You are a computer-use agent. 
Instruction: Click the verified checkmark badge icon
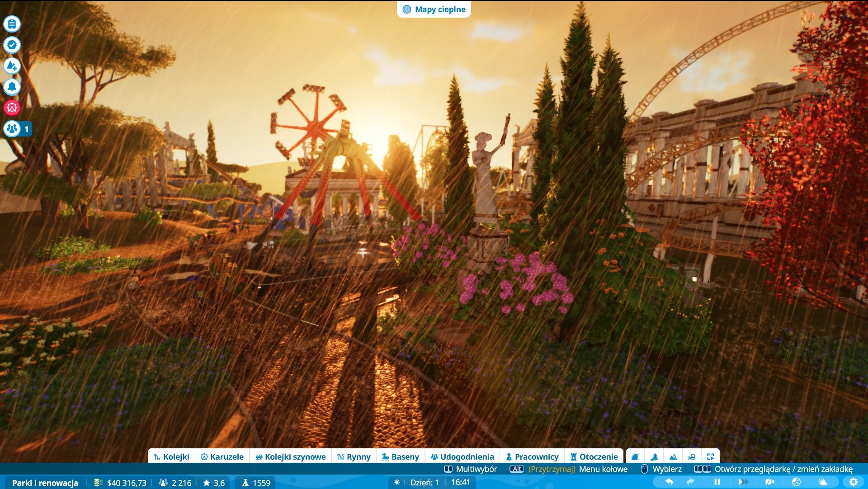[12, 45]
